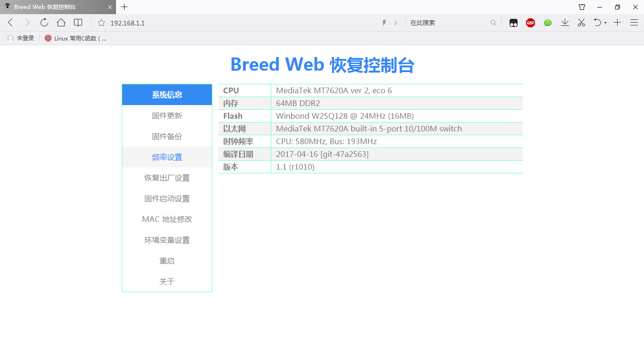Viewport: 644px width, 343px height.
Task: Select 固件更新 in the sidebar menu
Action: pos(167,116)
